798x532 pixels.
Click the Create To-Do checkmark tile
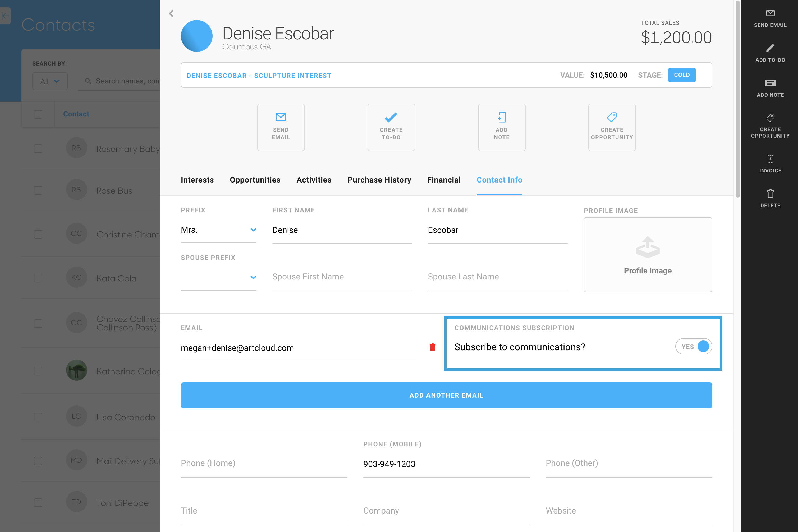pos(391,127)
